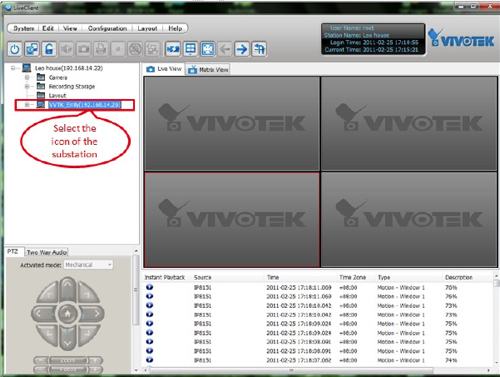Open the Layout menu
Screen dimensions: 500x377
[x=147, y=28]
